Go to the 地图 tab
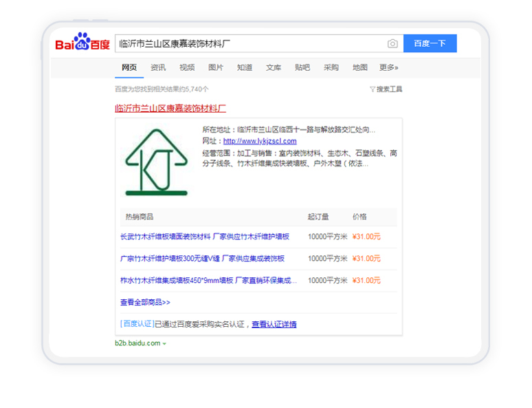The image size is (532, 408). (x=360, y=67)
